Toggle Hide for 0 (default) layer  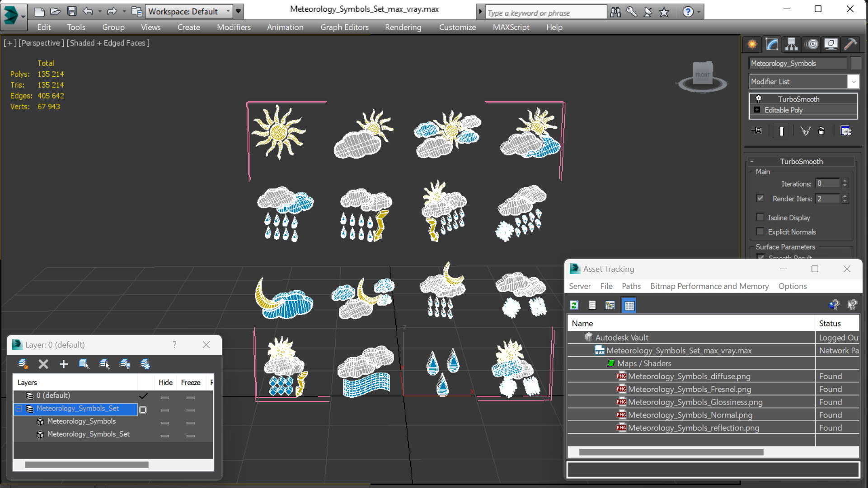(x=165, y=397)
